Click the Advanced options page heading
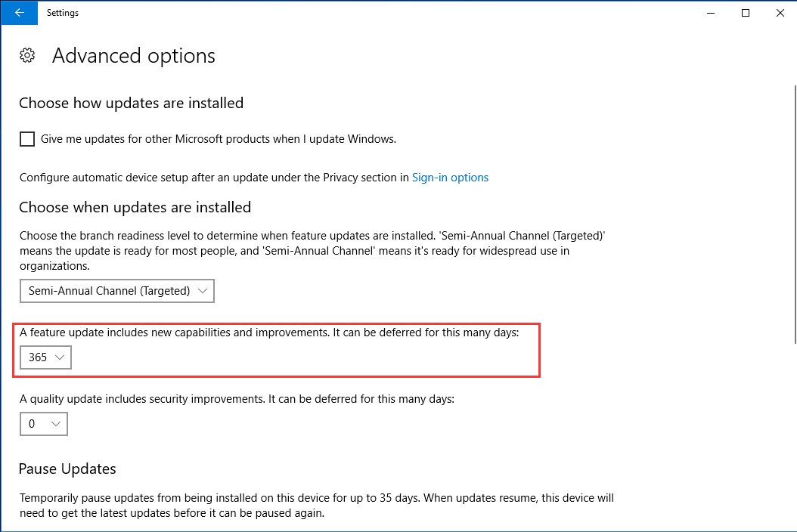This screenshot has height=532, width=797. point(134,56)
